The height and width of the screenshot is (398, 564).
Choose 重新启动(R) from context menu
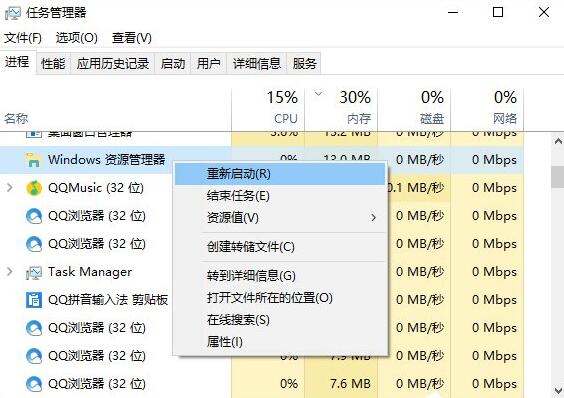point(280,174)
